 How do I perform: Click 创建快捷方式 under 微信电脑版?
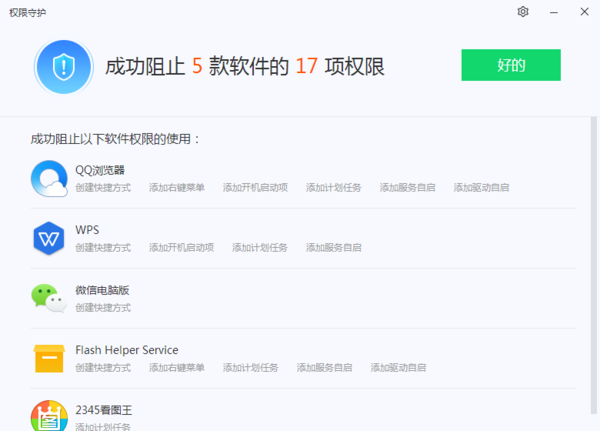point(103,308)
